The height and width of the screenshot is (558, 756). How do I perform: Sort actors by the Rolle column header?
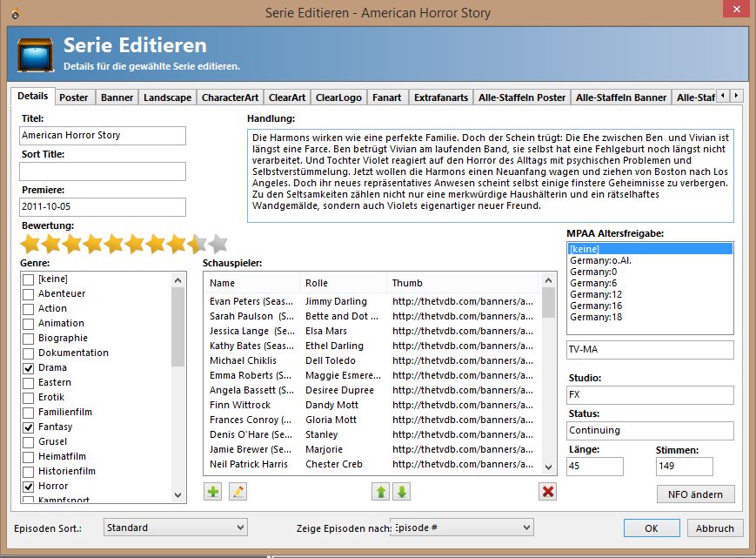[x=343, y=283]
